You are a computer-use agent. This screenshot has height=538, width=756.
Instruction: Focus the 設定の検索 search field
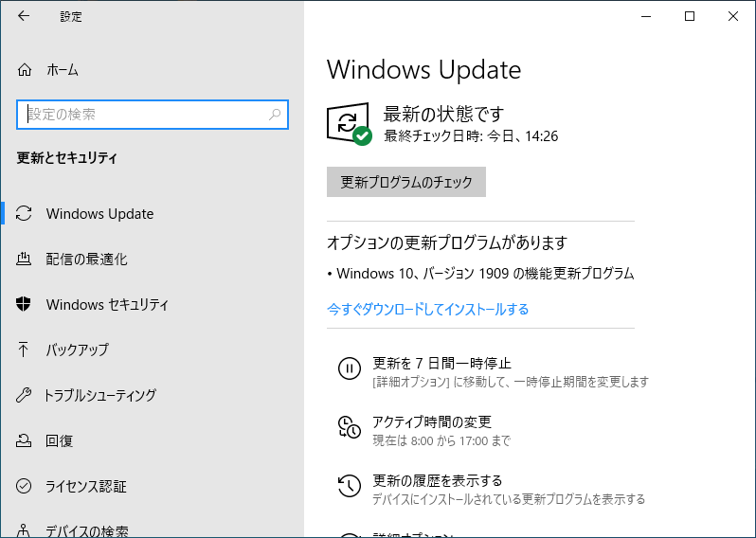(x=153, y=115)
